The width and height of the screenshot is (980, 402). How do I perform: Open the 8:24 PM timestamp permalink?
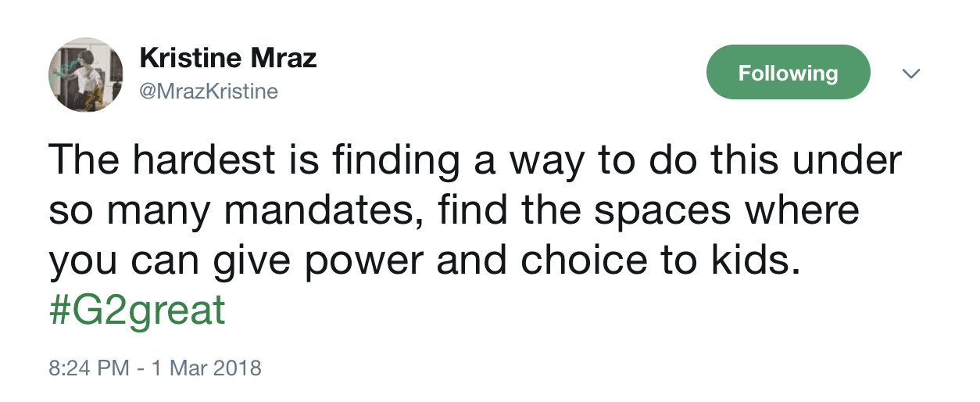pos(88,368)
